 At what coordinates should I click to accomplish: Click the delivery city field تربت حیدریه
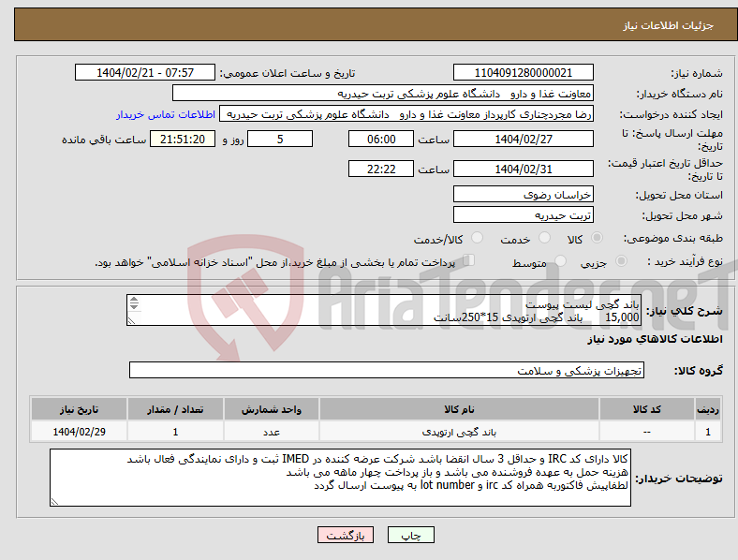523,214
